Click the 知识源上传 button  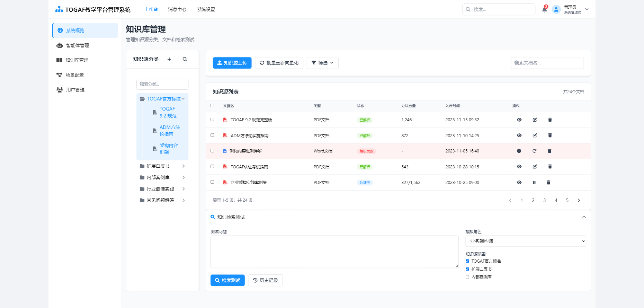tap(232, 63)
